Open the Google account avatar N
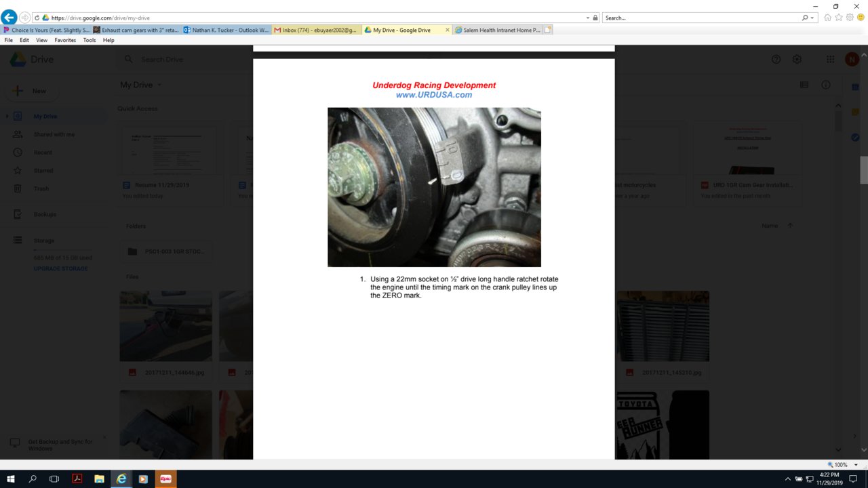868x488 pixels. point(852,60)
